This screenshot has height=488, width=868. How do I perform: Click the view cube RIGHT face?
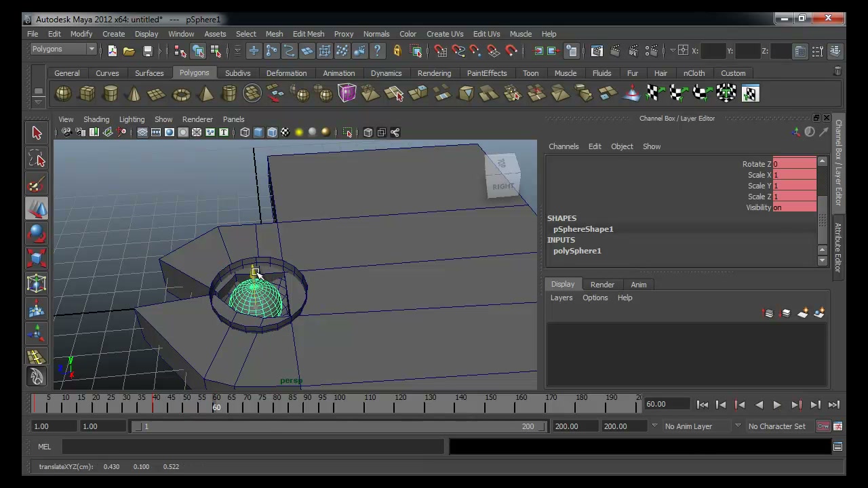coord(503,186)
